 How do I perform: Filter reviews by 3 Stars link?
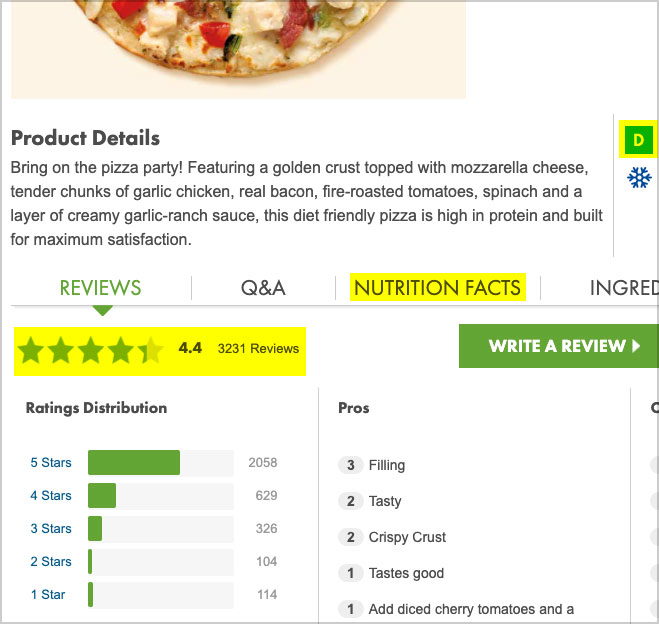pyautogui.click(x=51, y=529)
